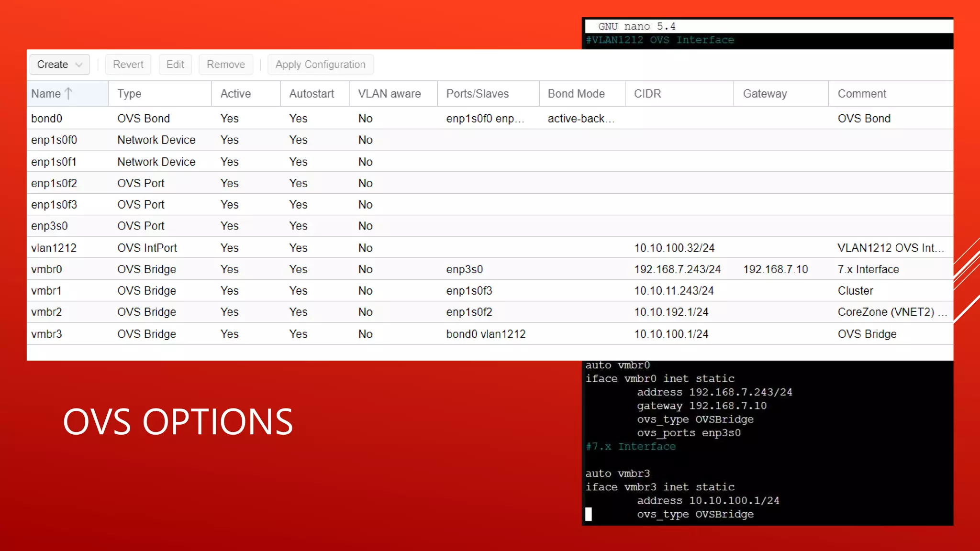Viewport: 980px width, 551px height.
Task: Click the Type column header
Action: [x=129, y=94]
